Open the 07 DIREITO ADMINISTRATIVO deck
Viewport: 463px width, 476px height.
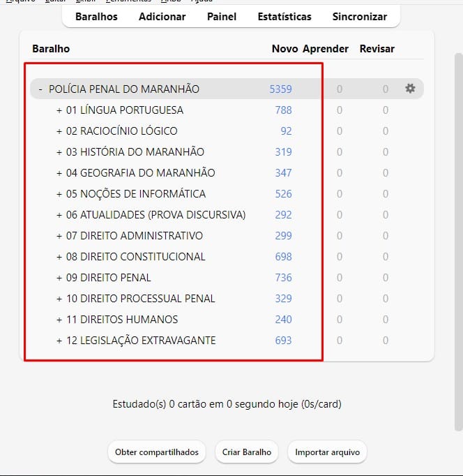click(x=135, y=236)
